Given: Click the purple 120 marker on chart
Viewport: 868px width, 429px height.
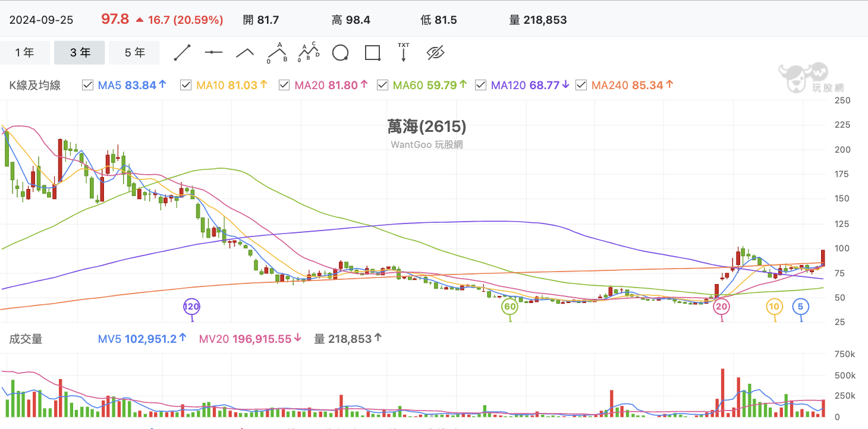Looking at the screenshot, I should [191, 307].
